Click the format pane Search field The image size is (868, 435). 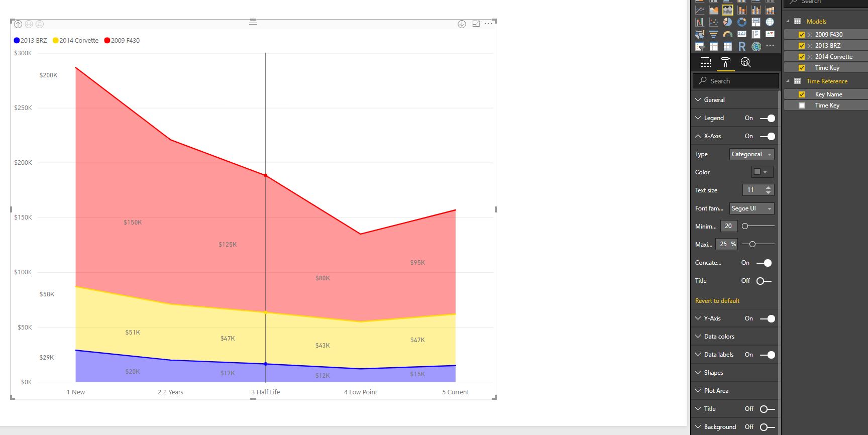pos(735,81)
